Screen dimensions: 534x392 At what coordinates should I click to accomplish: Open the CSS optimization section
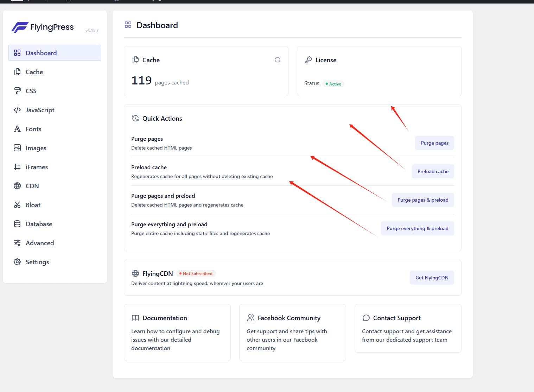click(x=55, y=91)
